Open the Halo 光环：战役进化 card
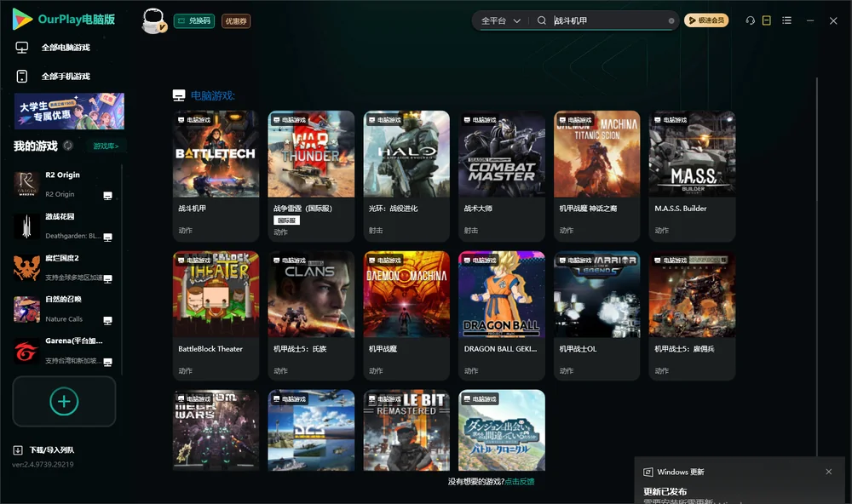852x504 pixels. 406,176
